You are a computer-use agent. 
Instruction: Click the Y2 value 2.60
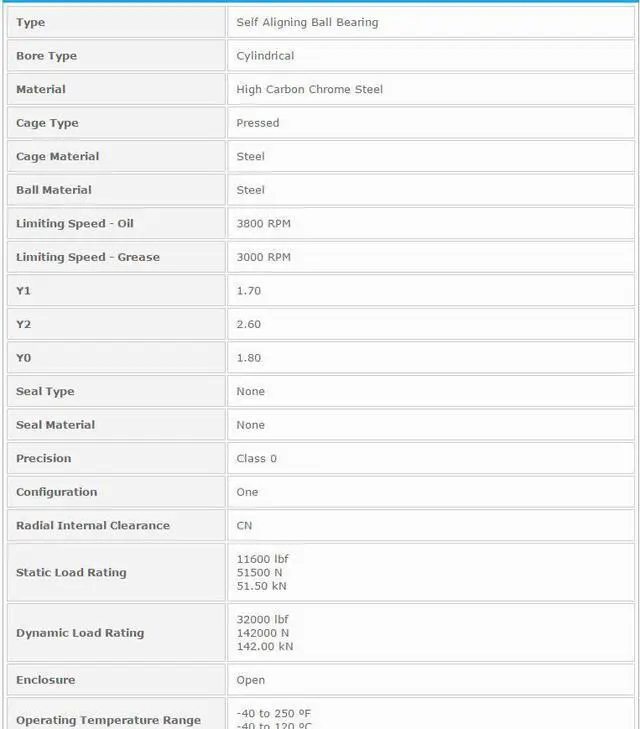tap(249, 324)
